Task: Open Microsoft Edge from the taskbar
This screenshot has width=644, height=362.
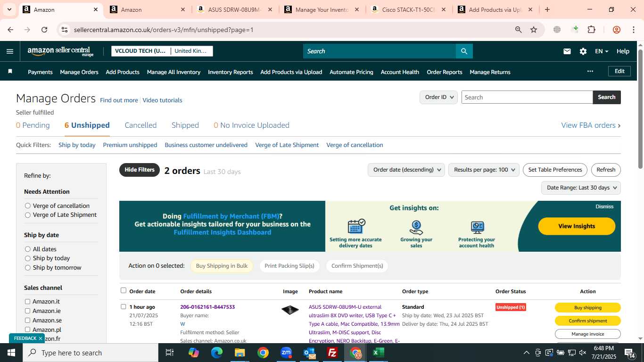Action: [x=216, y=353]
